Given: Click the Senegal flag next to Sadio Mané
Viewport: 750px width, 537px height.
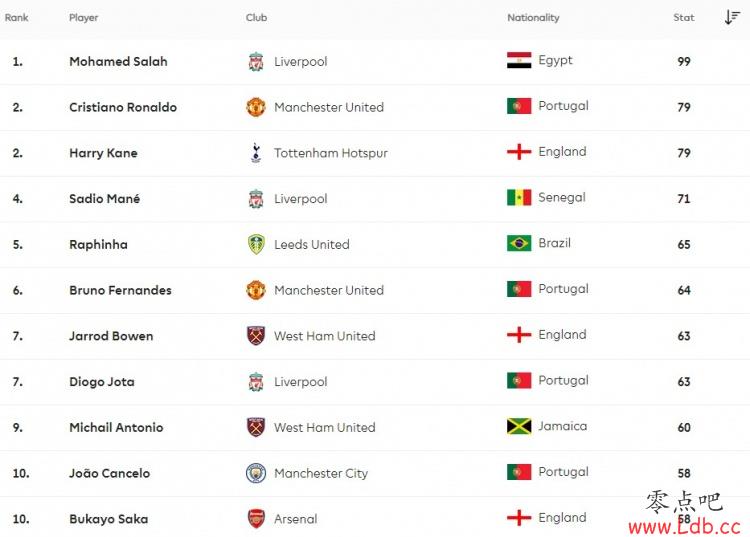Looking at the screenshot, I should coord(519,197).
